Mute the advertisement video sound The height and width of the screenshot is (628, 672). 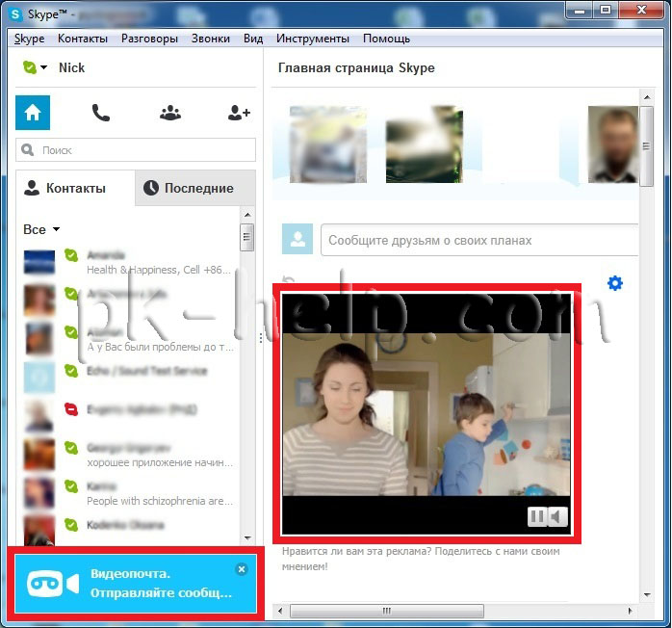pyautogui.click(x=556, y=516)
